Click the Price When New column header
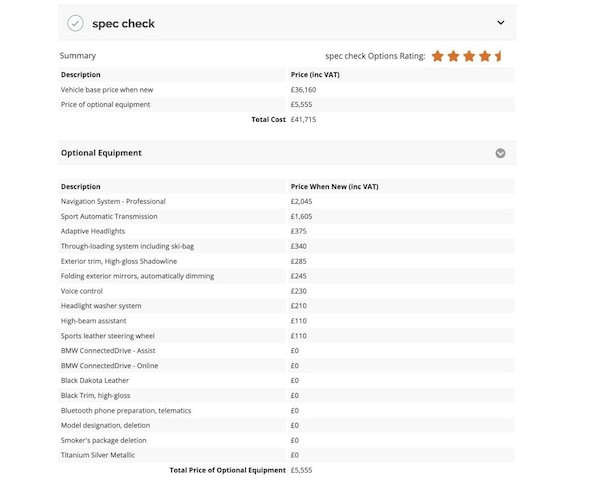 pyautogui.click(x=334, y=186)
